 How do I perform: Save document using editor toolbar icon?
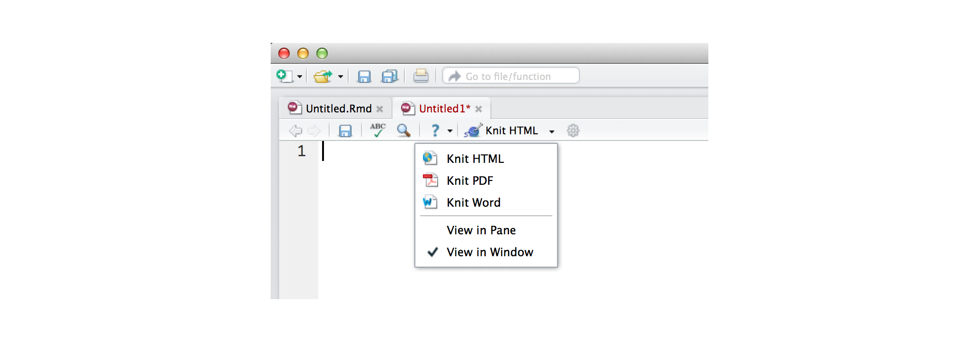point(345,131)
